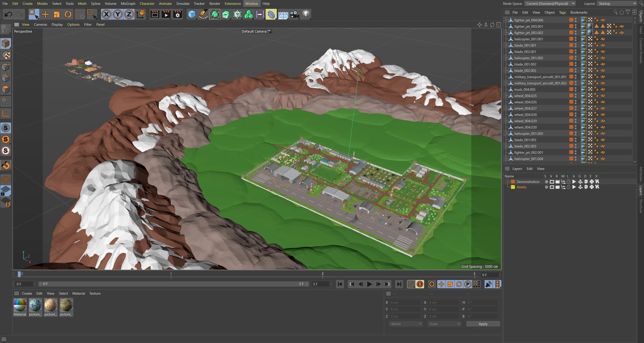Viewport: 644px width, 343px height.
Task: Toggle visibility eye of Demonstration layer
Action: (552, 182)
